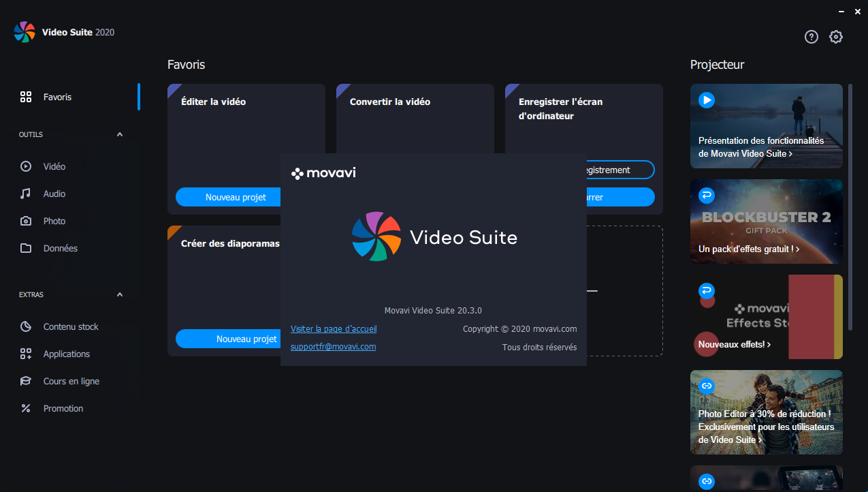Viewport: 868px width, 492px height.
Task: Click the Éditer la vidéo card title
Action: pos(213,102)
